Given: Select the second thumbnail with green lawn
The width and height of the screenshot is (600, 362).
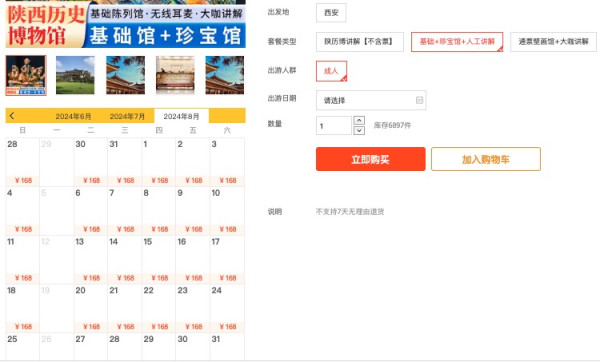Looking at the screenshot, I should 75,75.
